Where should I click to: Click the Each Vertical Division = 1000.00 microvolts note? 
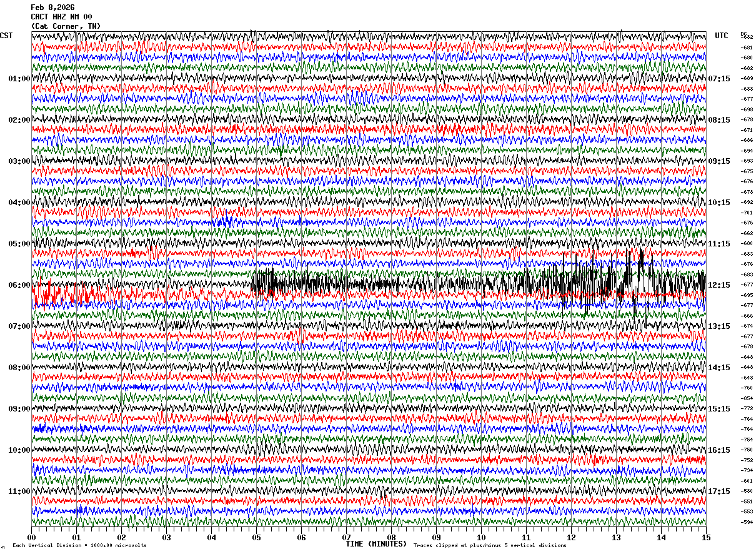tap(79, 546)
